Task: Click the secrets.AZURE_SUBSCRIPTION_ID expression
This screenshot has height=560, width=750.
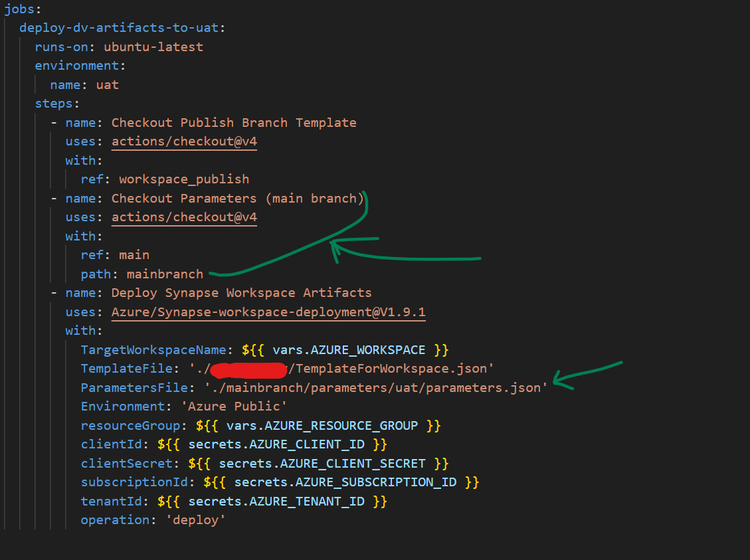Action: pos(341,482)
